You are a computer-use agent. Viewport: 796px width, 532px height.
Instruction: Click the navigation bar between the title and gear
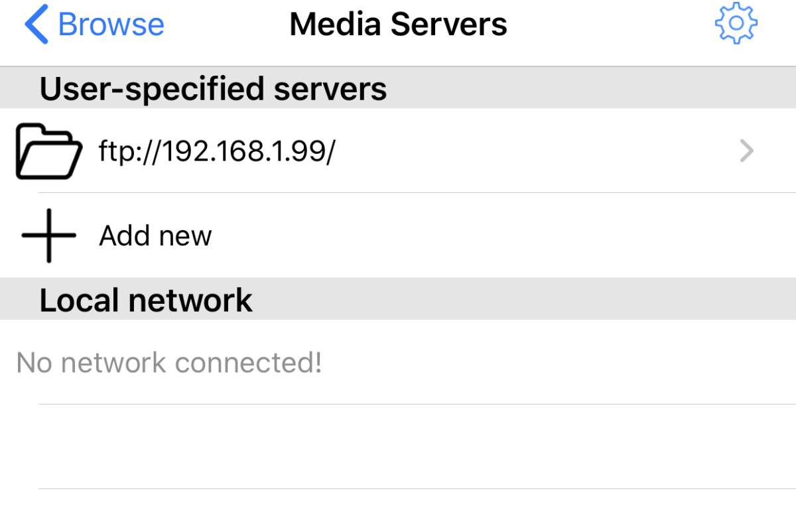coord(610,25)
